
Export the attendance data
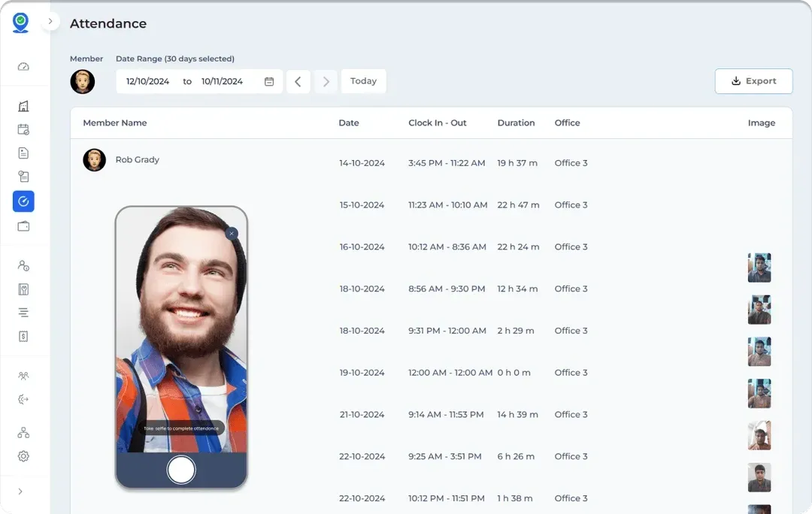[x=753, y=81]
